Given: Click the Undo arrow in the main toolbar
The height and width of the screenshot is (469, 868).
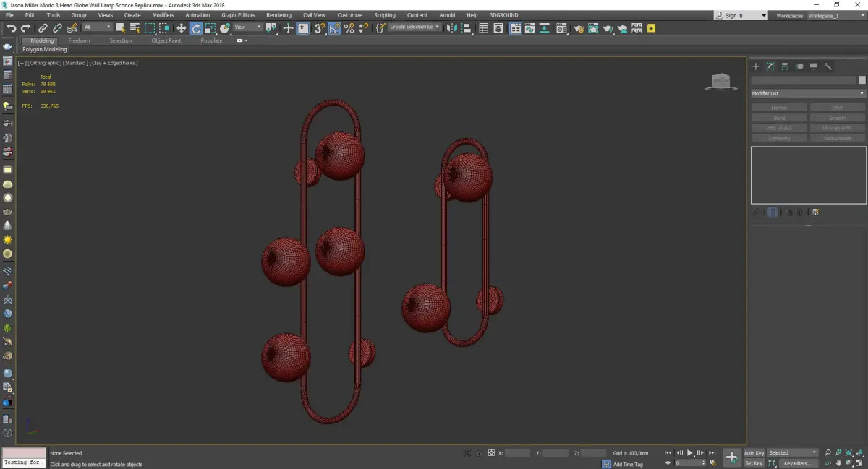Looking at the screenshot, I should [11, 28].
